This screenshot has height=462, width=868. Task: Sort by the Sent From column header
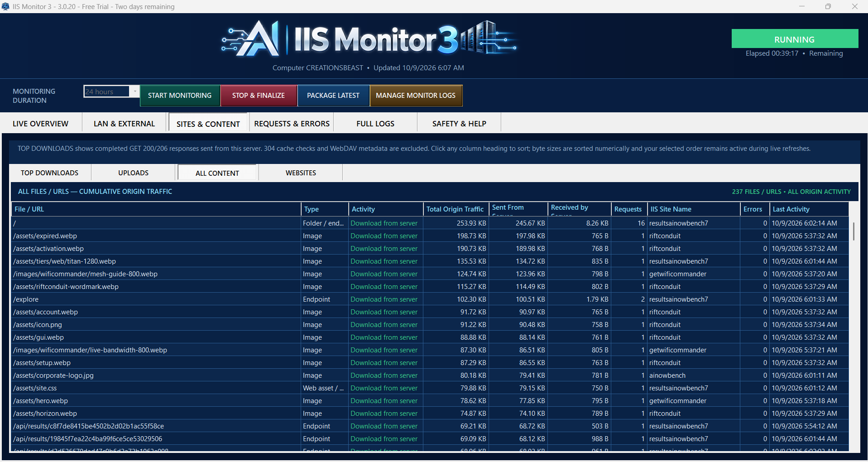pyautogui.click(x=518, y=209)
